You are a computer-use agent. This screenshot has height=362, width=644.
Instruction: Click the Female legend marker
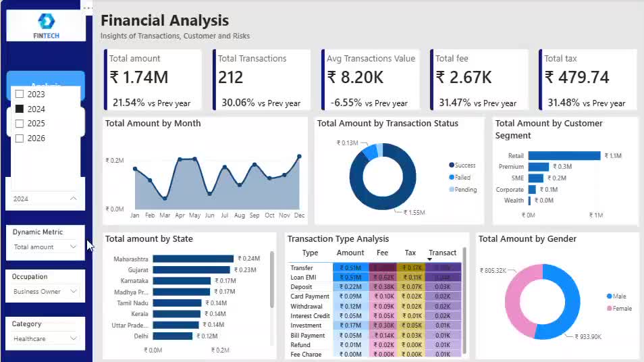click(x=609, y=308)
